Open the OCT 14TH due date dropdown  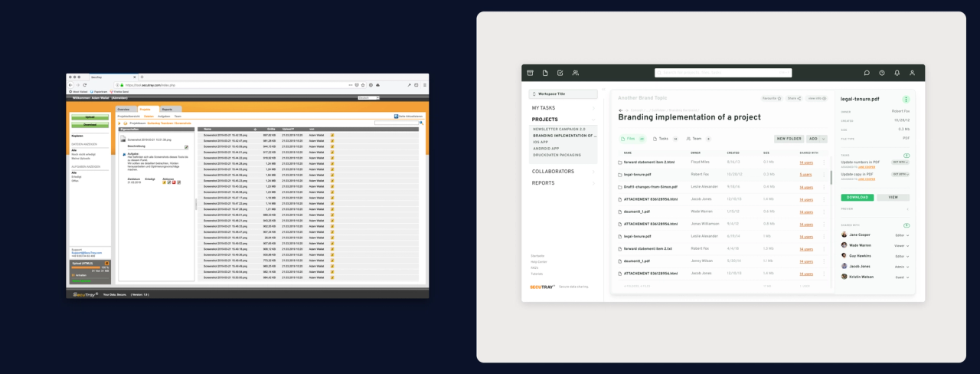coord(899,162)
